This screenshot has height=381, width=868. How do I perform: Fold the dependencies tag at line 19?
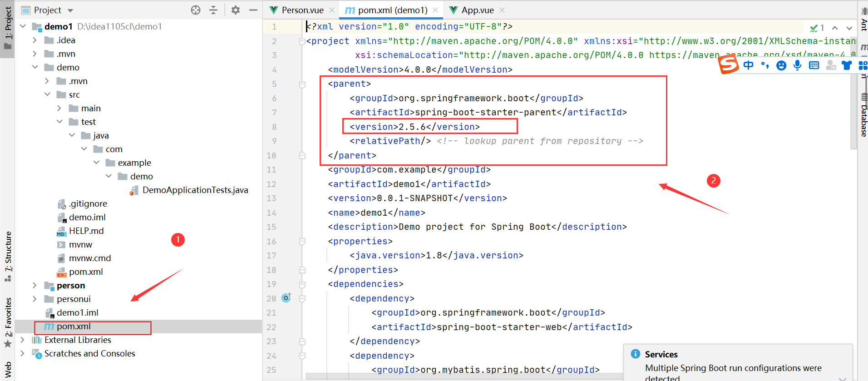302,284
